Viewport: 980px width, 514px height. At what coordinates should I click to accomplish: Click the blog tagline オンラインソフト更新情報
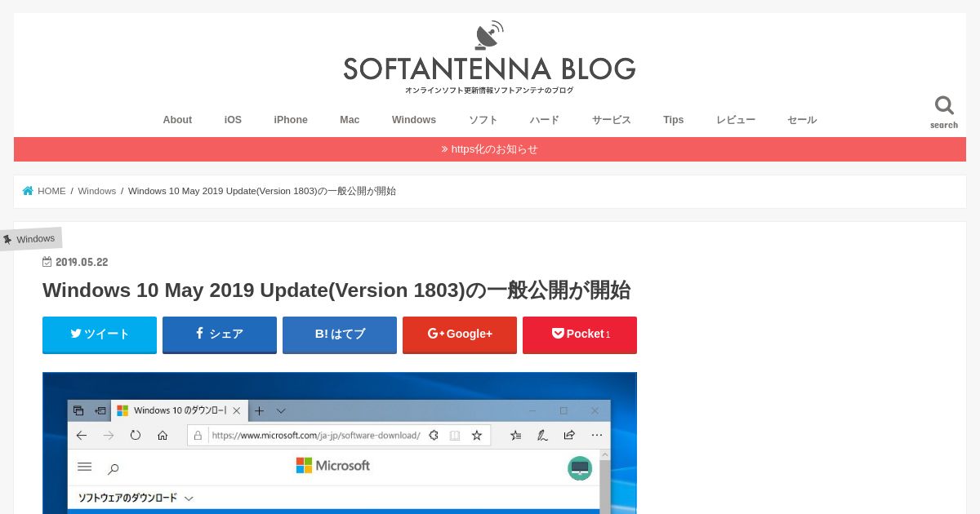point(489,91)
